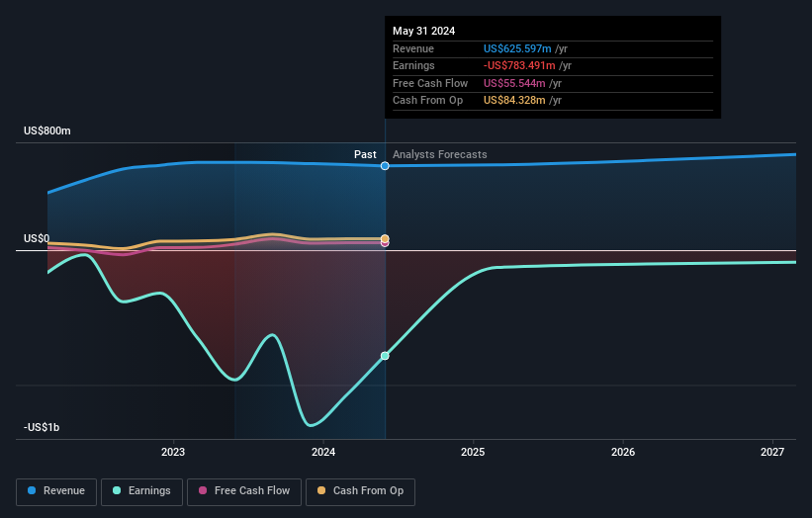
Task: Click the 2026 x-axis label
Action: point(623,452)
